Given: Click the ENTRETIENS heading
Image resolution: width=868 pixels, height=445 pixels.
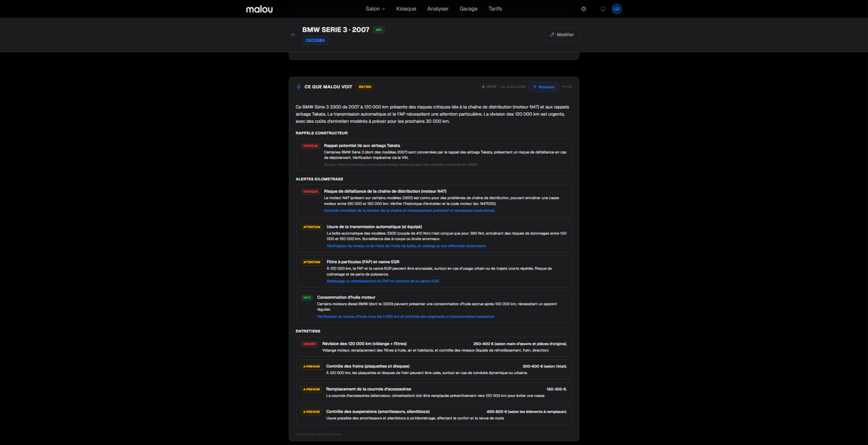Looking at the screenshot, I should pos(308,331).
